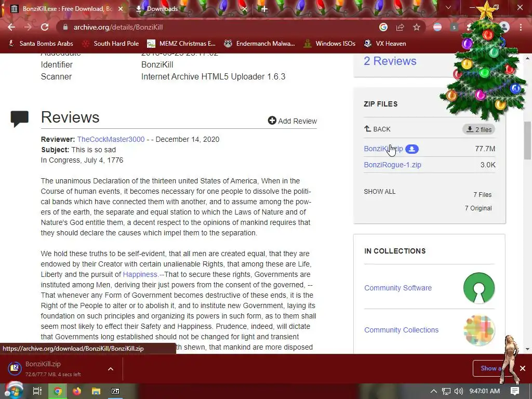Open reviewer TheCockMaster3000 profile
Screen dimensions: 532x399
coord(111,139)
